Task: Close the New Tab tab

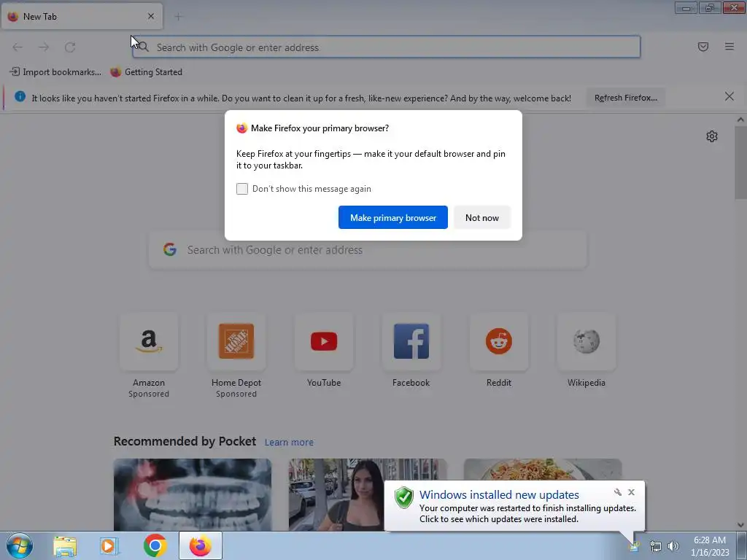Action: click(x=151, y=16)
